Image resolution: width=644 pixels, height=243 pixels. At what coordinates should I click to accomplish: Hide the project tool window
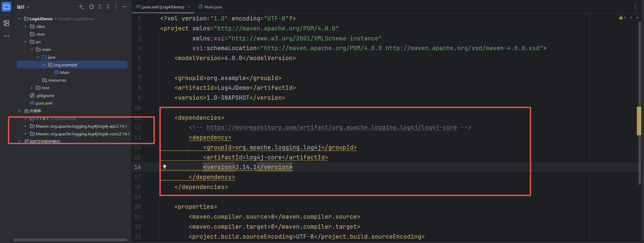point(125,7)
